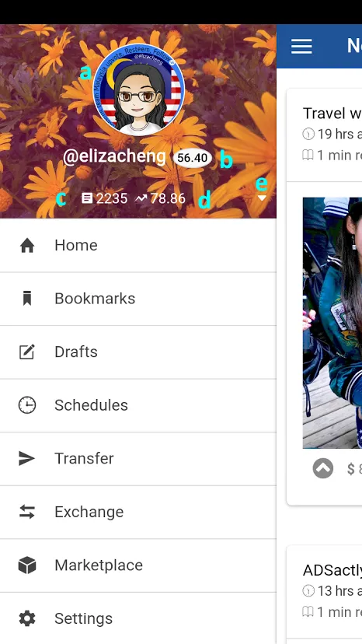Open the @elizacheng profile name
362x644 pixels.
point(114,157)
